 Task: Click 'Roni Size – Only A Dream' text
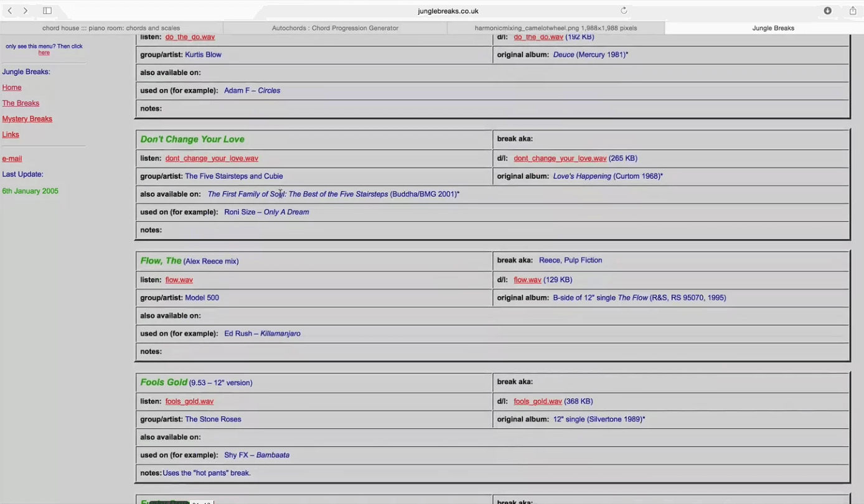coord(266,212)
